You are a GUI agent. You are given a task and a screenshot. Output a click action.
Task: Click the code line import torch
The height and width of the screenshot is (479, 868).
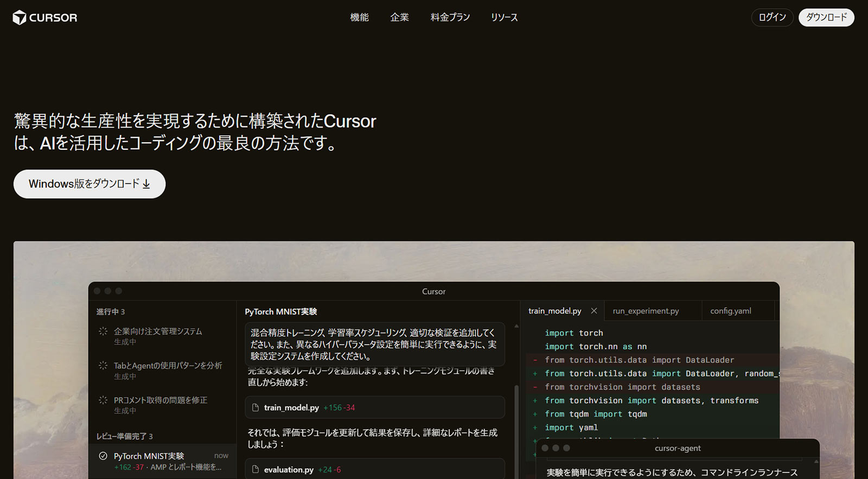574,333
